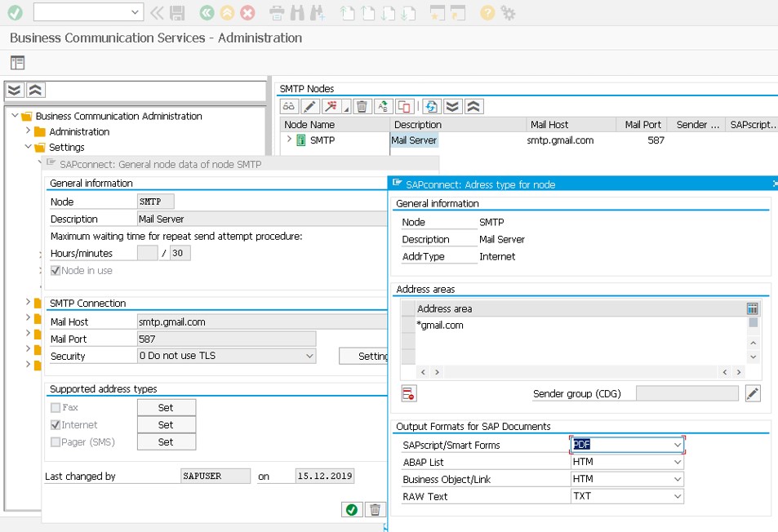Open Address area table settings icon

tap(752, 308)
